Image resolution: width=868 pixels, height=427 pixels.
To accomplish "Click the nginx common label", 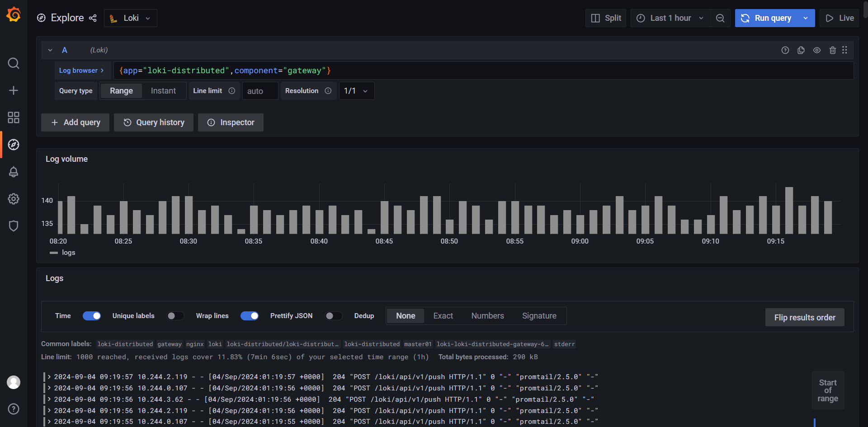I will tap(195, 344).
